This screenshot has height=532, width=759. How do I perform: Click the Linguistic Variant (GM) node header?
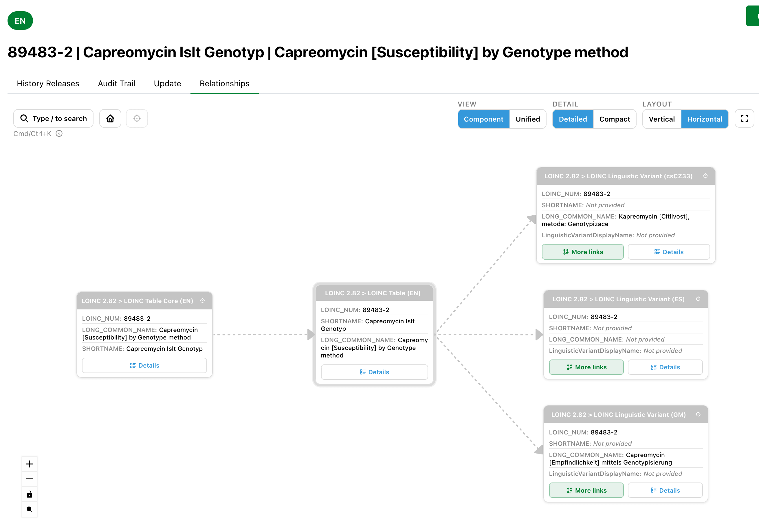[x=626, y=414]
